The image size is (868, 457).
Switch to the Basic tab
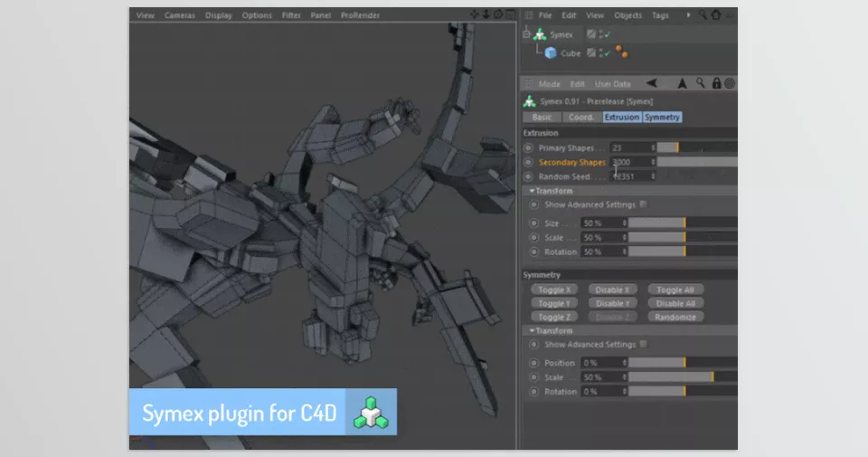point(542,118)
